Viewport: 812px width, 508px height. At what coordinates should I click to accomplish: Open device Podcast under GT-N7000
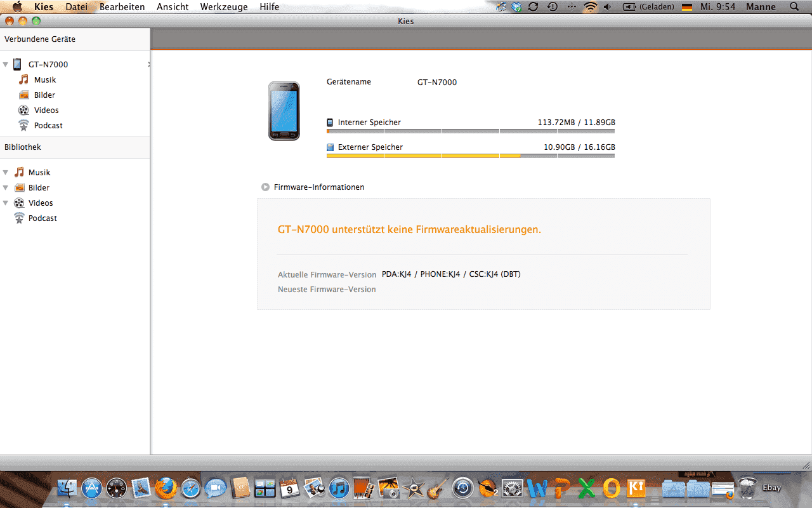(x=48, y=125)
